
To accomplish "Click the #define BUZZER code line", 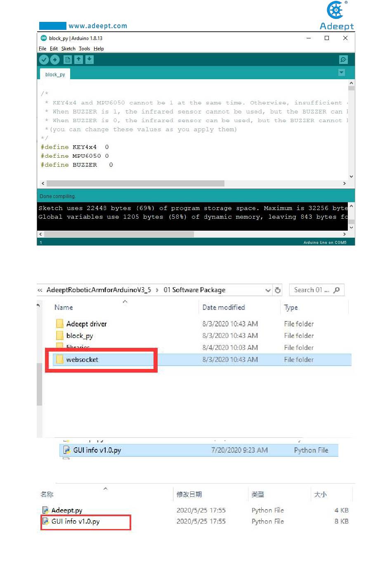I will click(77, 165).
